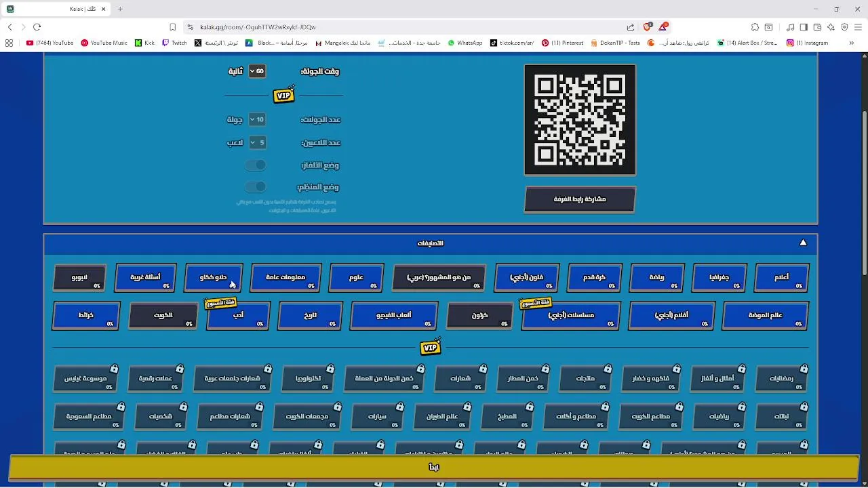Open the sidebar panel icon
The image size is (868, 488).
click(804, 27)
